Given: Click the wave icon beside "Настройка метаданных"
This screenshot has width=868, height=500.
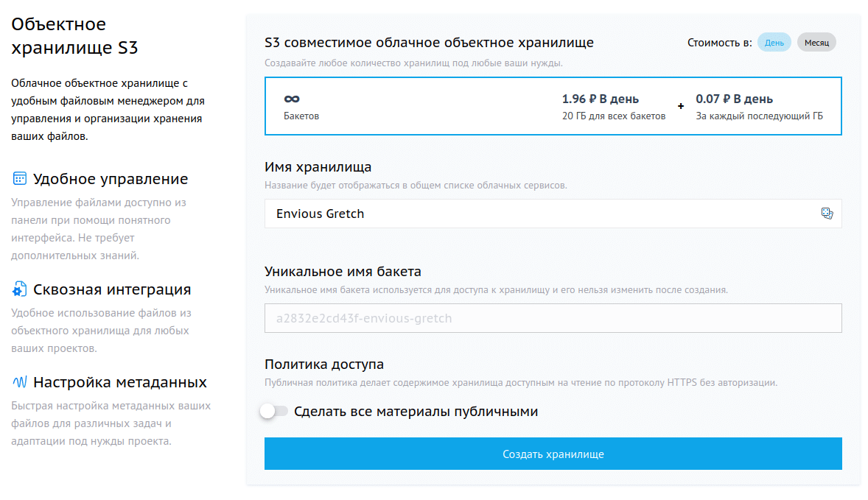Looking at the screenshot, I should 20,382.
